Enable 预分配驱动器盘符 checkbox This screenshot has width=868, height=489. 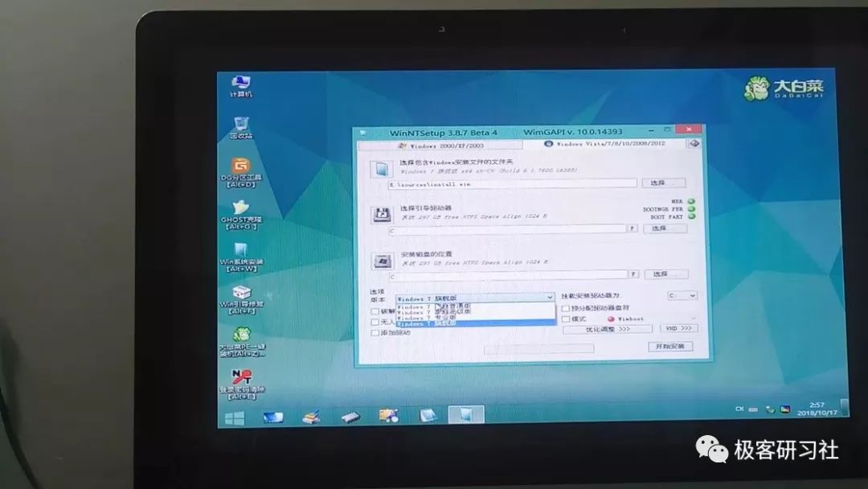[565, 309]
